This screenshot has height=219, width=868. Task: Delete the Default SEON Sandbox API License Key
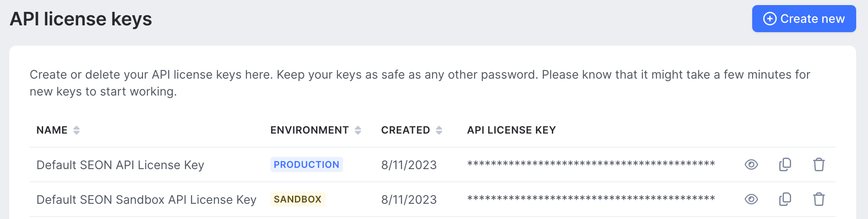pos(819,199)
